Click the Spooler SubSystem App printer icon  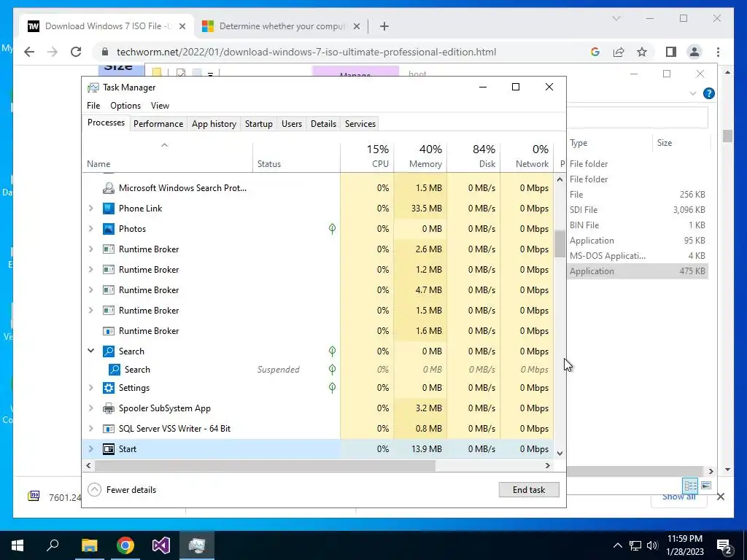pos(109,408)
